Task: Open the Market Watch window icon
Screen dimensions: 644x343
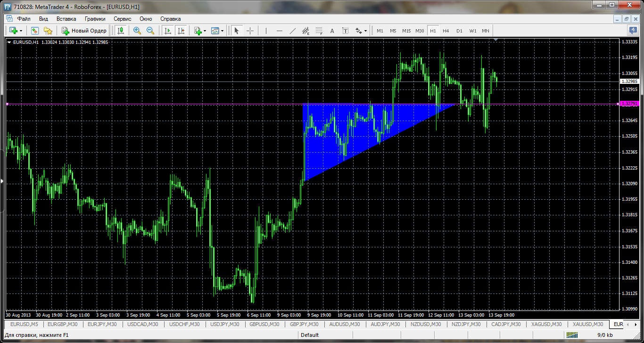Action: click(x=34, y=31)
